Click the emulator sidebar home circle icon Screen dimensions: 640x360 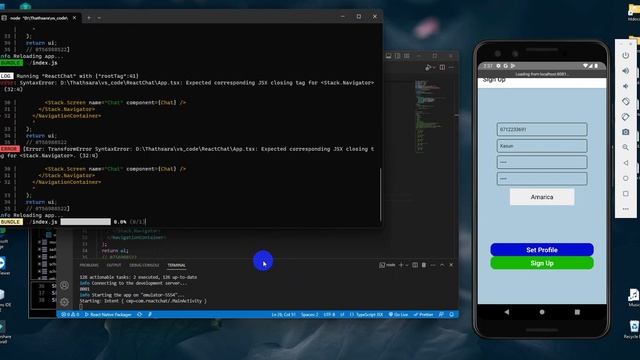626,178
